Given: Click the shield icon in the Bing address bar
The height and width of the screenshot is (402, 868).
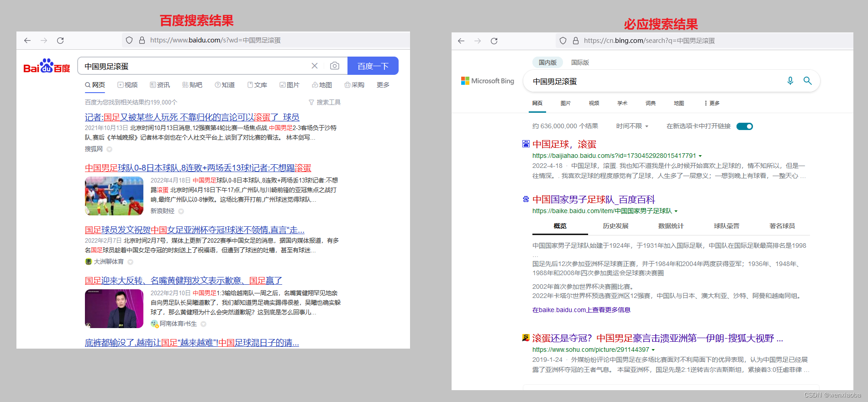Looking at the screenshot, I should 563,41.
